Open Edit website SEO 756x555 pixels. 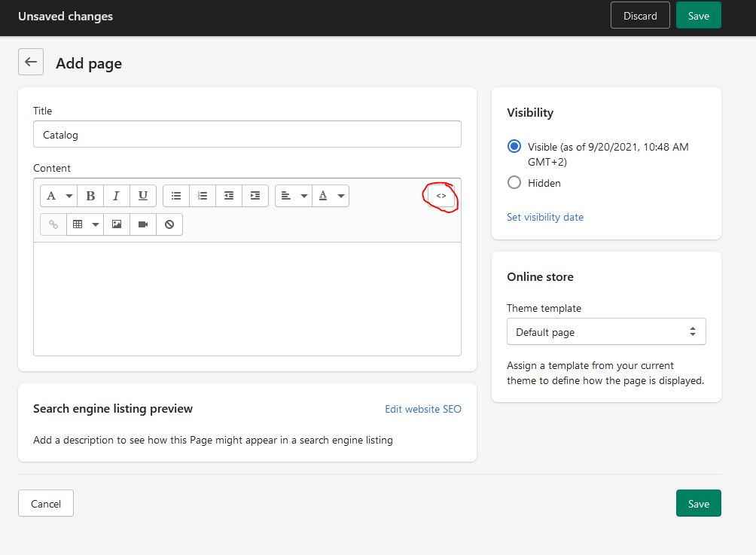pos(422,409)
